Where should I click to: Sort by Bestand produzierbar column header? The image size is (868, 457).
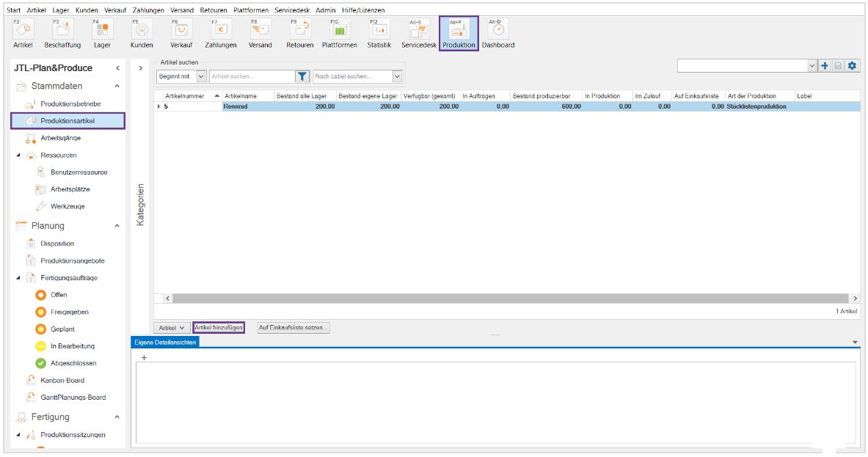click(546, 95)
